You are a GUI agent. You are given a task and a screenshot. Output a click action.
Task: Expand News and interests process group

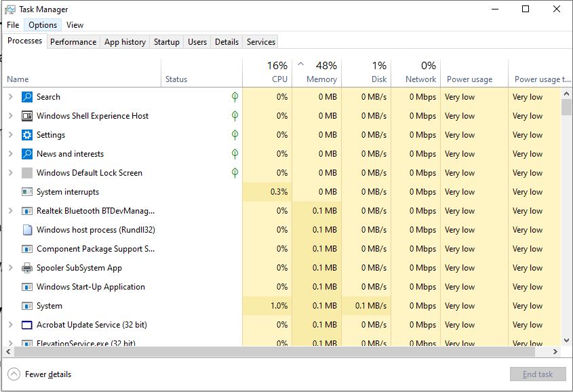[11, 154]
